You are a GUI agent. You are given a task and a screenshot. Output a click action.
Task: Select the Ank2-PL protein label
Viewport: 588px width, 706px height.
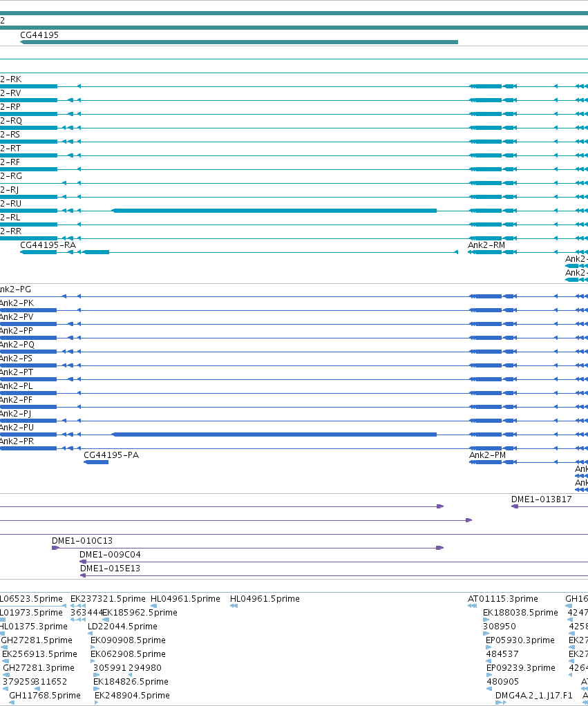coord(17,386)
